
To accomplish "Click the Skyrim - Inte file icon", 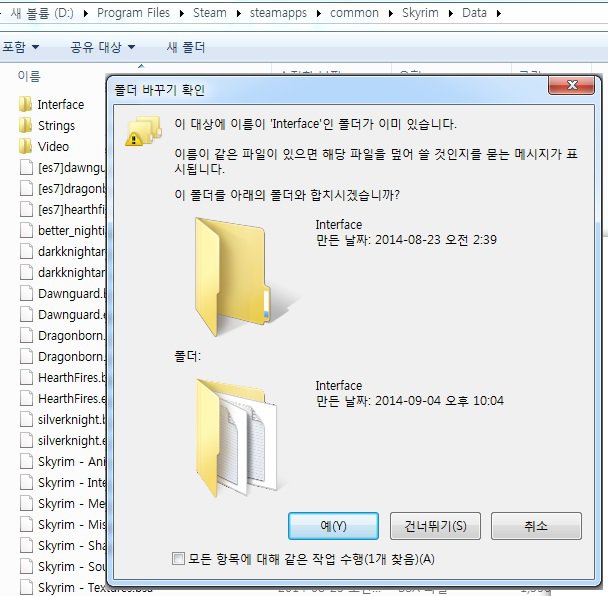I will 26,482.
